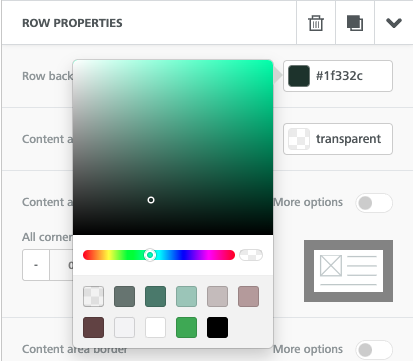The image size is (413, 361).
Task: Select the light mint preset swatch
Action: (186, 296)
